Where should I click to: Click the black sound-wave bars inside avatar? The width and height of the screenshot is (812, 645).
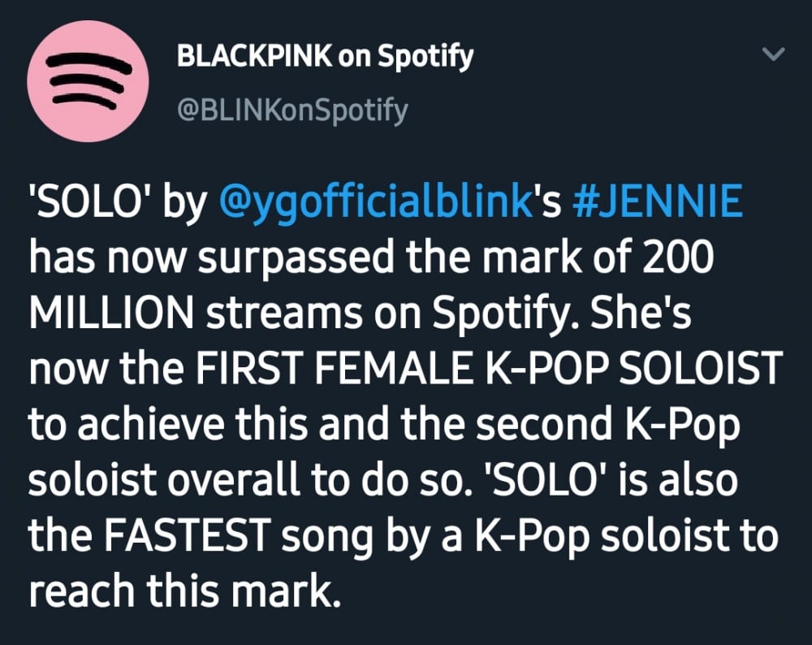click(88, 80)
